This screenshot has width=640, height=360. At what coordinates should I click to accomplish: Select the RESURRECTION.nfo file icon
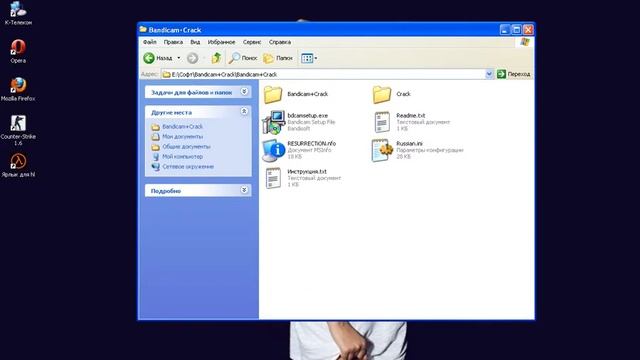point(273,150)
